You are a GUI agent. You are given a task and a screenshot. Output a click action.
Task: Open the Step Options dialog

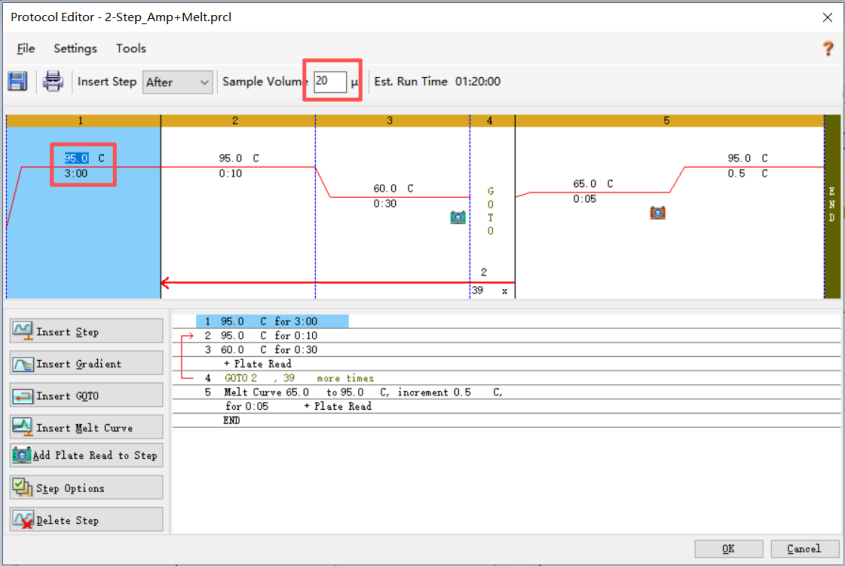pyautogui.click(x=86, y=488)
